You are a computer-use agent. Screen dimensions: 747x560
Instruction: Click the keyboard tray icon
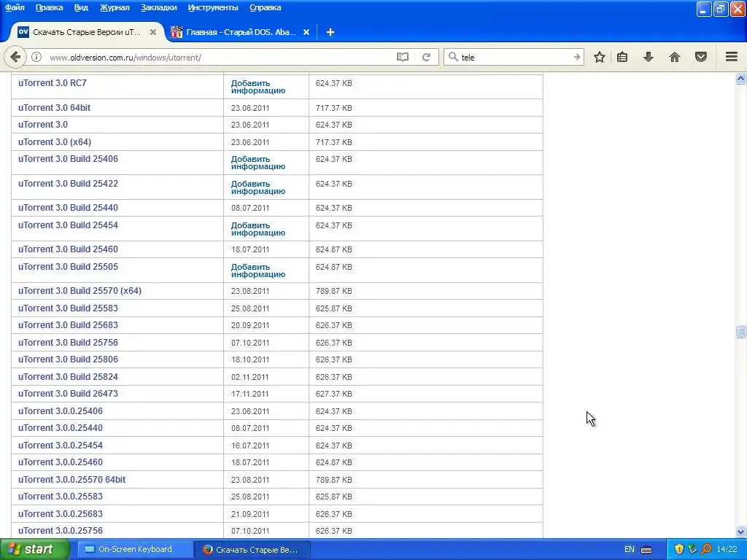(x=646, y=550)
